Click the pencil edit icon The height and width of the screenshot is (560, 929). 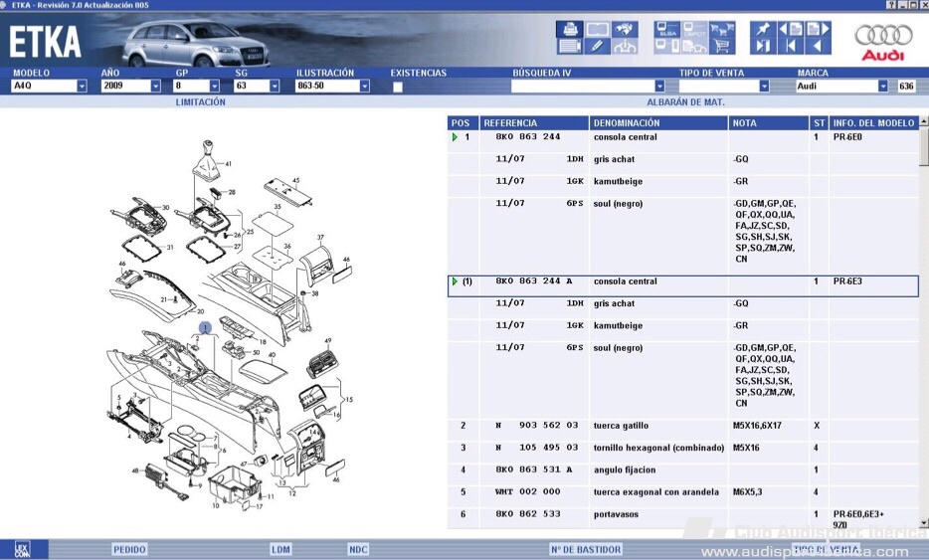coord(597,46)
